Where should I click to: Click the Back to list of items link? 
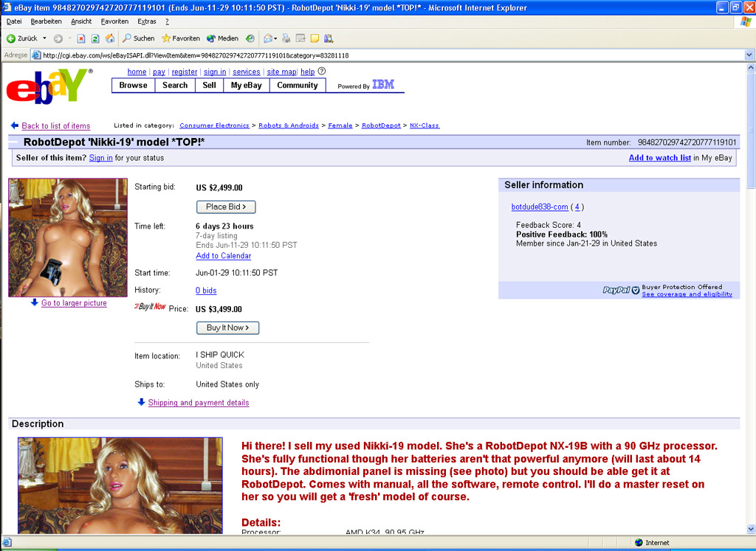55,126
